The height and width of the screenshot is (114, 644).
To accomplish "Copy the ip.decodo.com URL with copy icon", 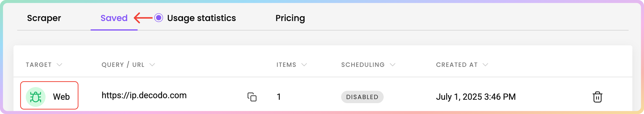I will click(252, 97).
